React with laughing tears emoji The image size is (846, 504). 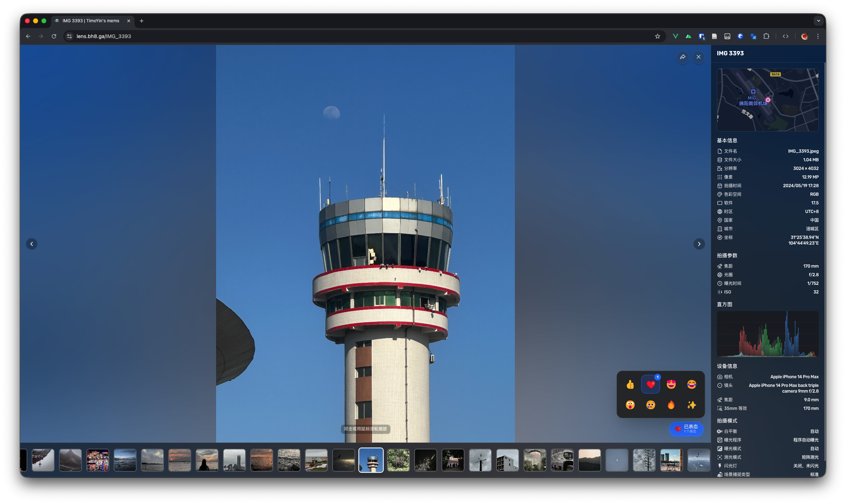click(x=691, y=385)
